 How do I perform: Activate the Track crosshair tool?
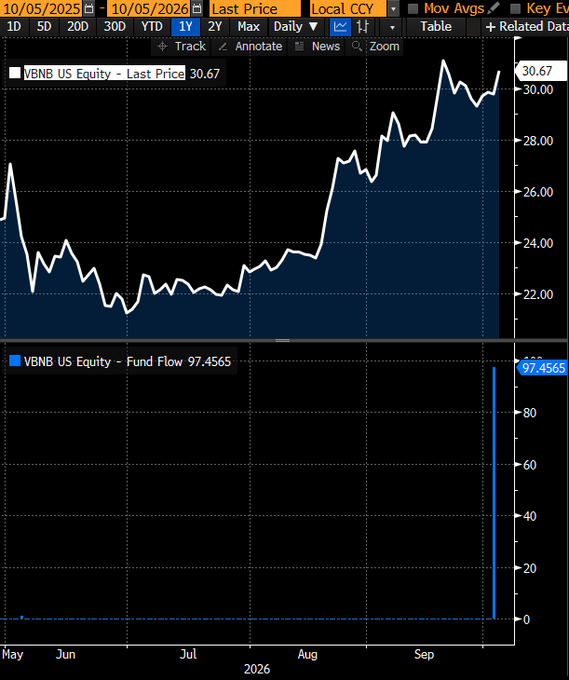click(182, 46)
